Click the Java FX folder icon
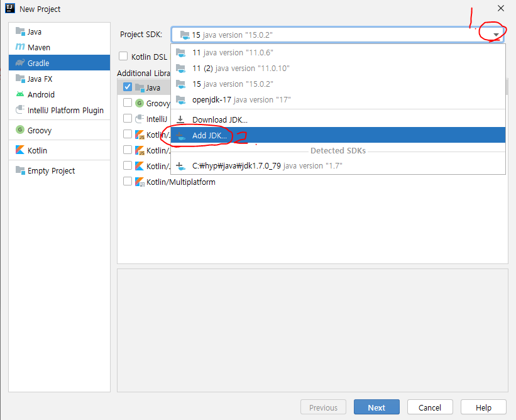 [20, 79]
